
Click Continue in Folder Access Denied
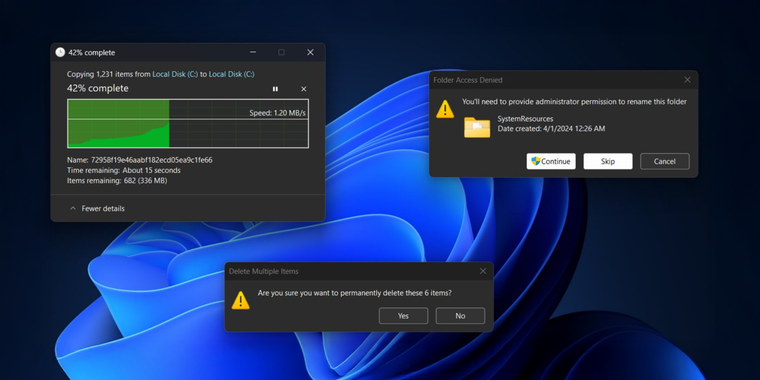(x=551, y=161)
